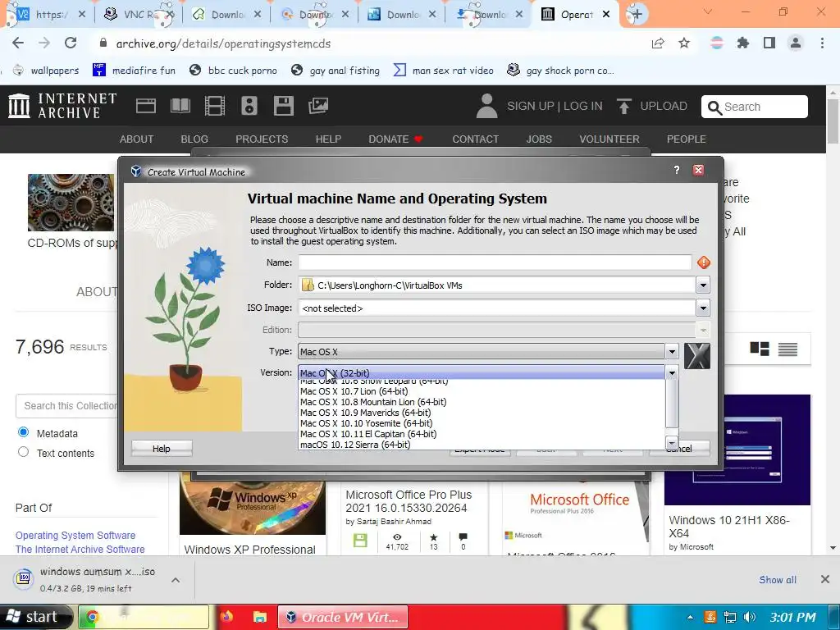Open the Chrome profile avatar

(x=796, y=43)
